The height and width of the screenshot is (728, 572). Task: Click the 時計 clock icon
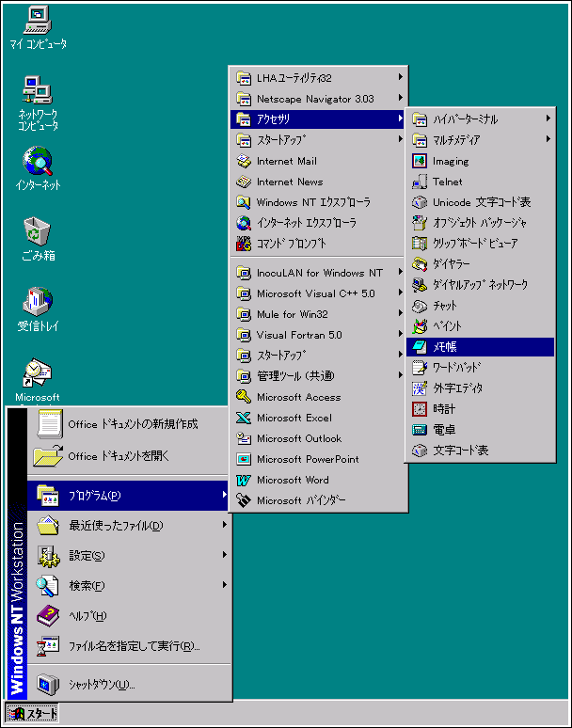point(420,408)
